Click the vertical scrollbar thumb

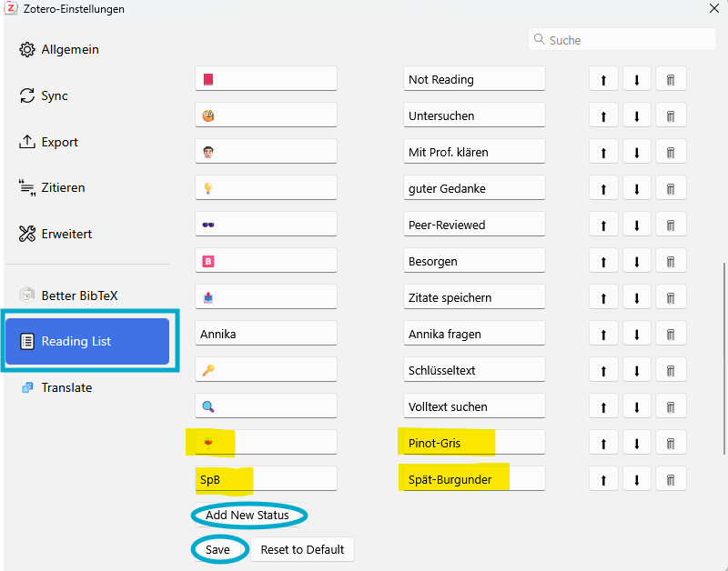tap(724, 358)
